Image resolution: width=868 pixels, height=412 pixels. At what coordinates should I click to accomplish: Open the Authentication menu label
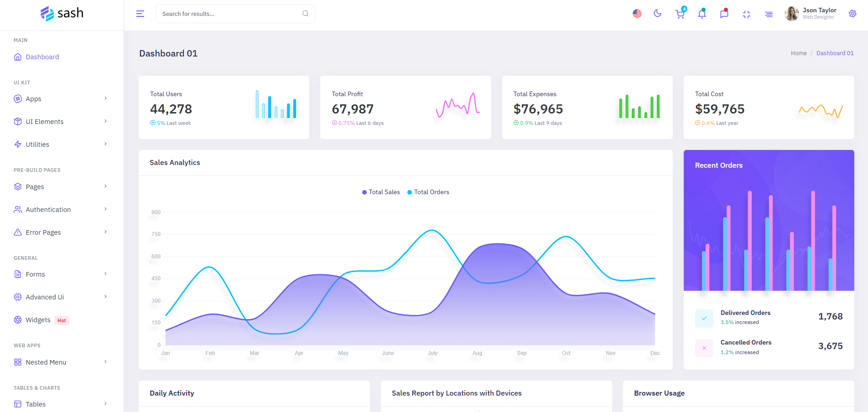[x=48, y=210]
